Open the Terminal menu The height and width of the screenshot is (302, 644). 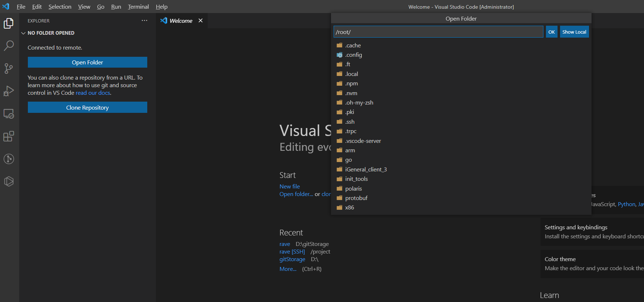138,7
